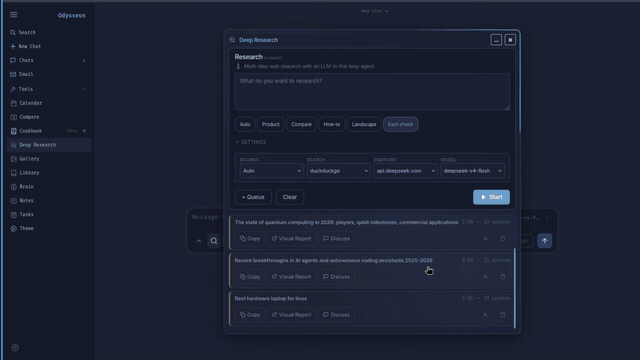Viewport: 640px width, 360px height.
Task: Open the Search engine dropdown duckduckgo
Action: point(338,171)
